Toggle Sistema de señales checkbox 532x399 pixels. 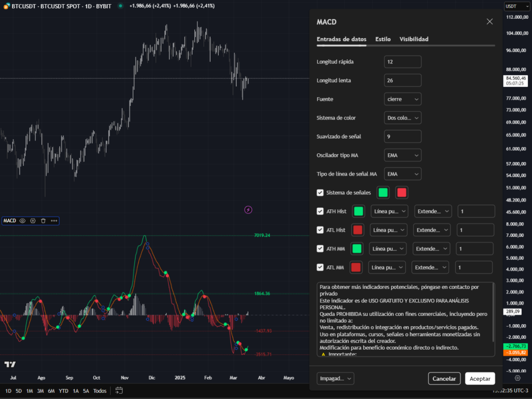(x=320, y=193)
